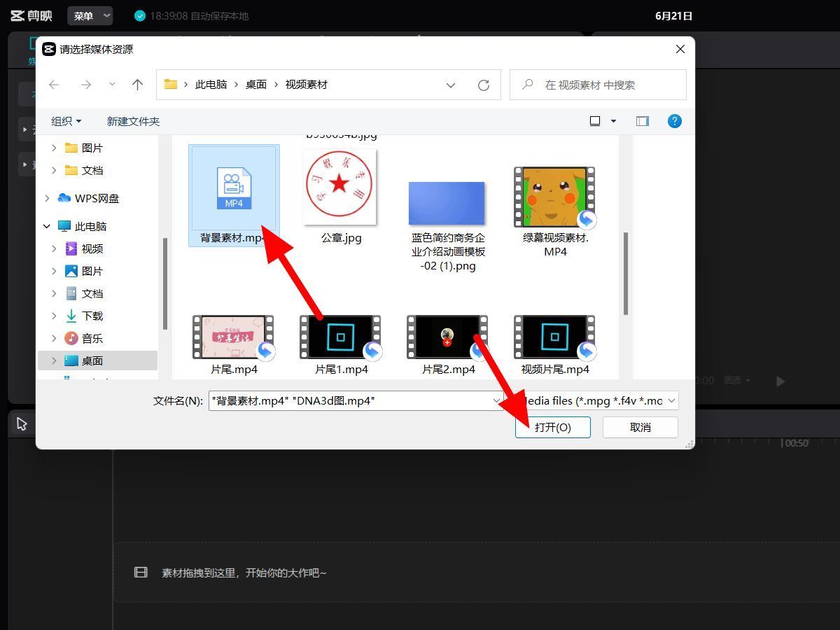Expand the WPS网盘 tree node
840x630 pixels.
pyautogui.click(x=47, y=198)
